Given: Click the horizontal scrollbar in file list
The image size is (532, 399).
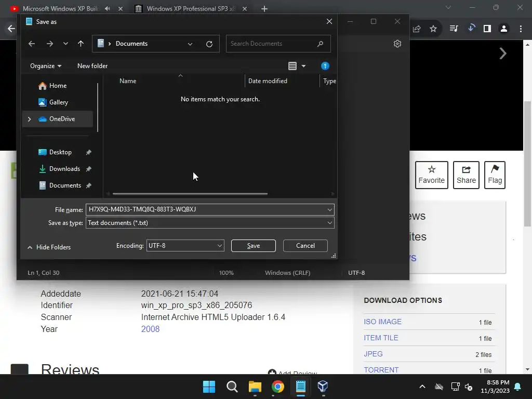Looking at the screenshot, I should (x=190, y=194).
